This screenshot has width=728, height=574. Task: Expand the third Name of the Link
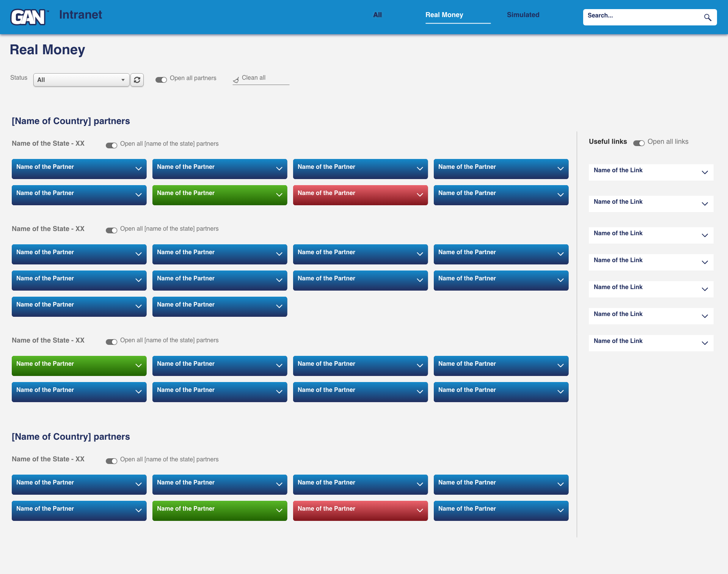click(x=651, y=235)
